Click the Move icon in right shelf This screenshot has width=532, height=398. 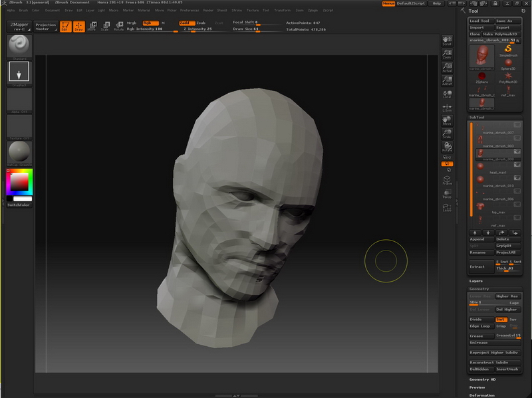click(x=447, y=121)
